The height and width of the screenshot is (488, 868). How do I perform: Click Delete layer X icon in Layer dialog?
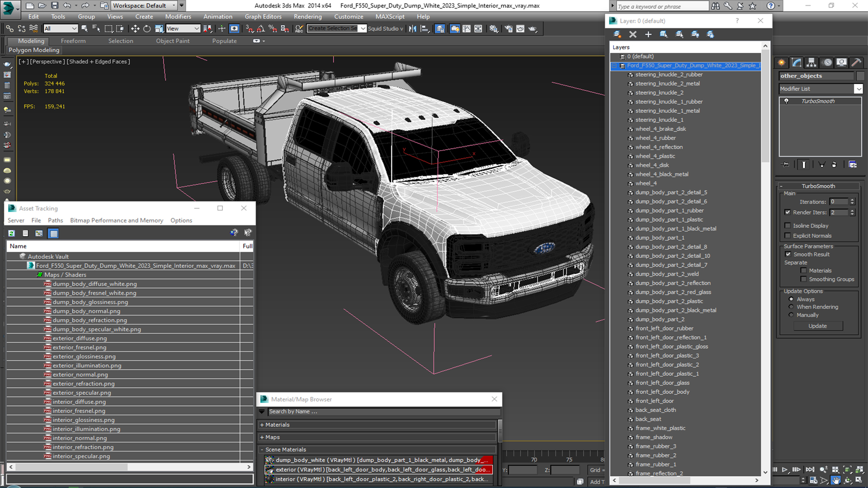(x=633, y=34)
